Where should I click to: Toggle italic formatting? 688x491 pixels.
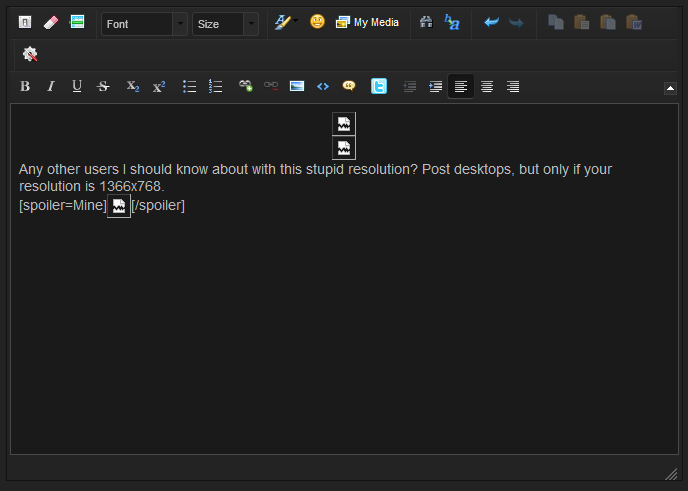(x=51, y=86)
